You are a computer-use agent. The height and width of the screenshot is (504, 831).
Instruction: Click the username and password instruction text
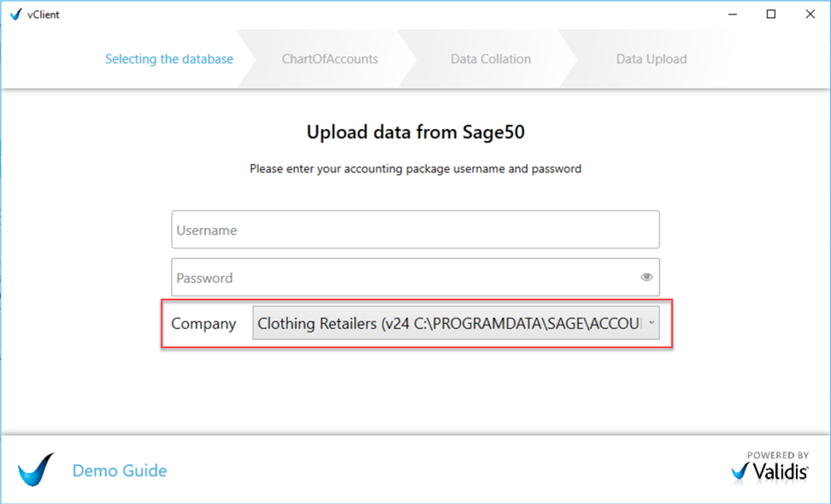(415, 168)
